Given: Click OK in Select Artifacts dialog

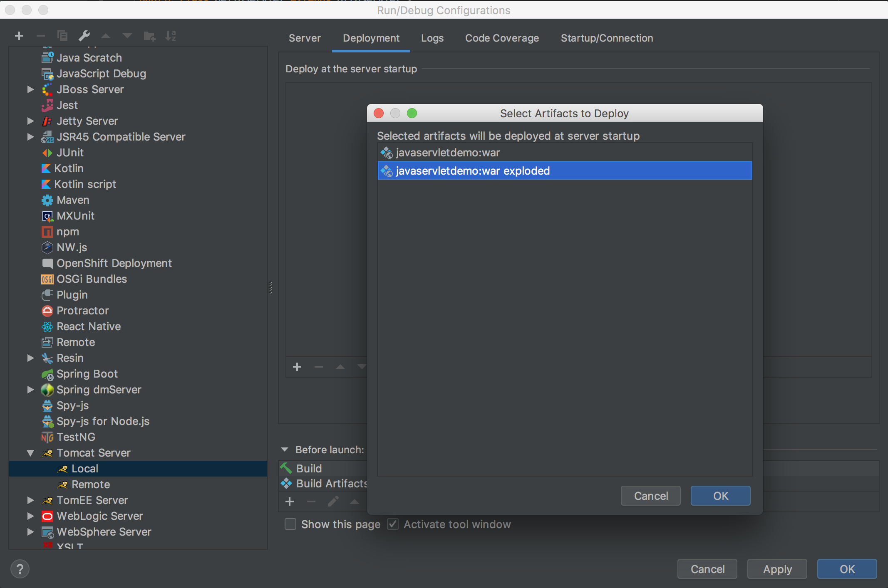Looking at the screenshot, I should tap(720, 496).
